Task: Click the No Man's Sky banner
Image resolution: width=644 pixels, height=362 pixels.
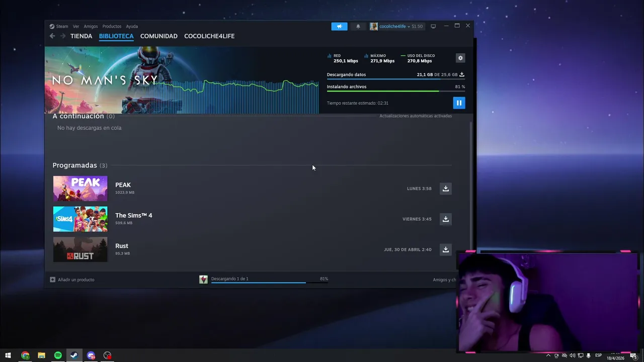Action: coord(181,80)
